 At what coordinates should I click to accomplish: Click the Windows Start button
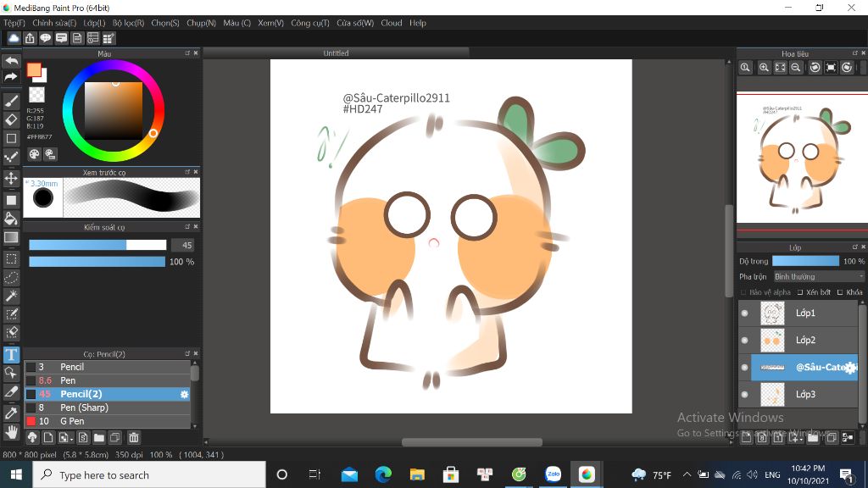click(16, 474)
